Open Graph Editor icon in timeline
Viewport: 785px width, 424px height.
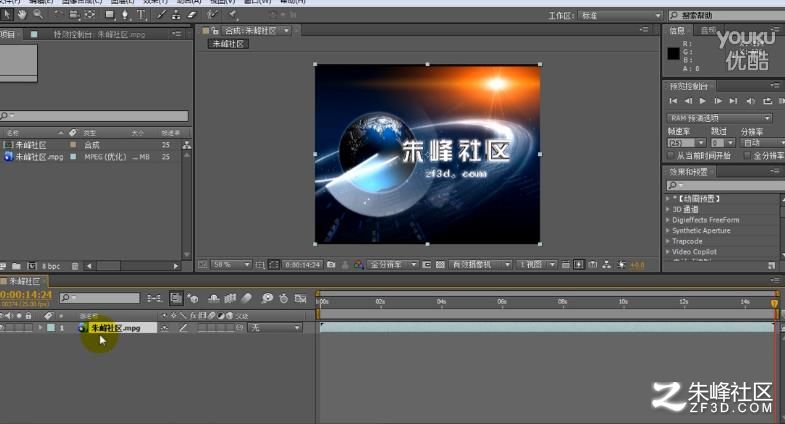click(300, 298)
